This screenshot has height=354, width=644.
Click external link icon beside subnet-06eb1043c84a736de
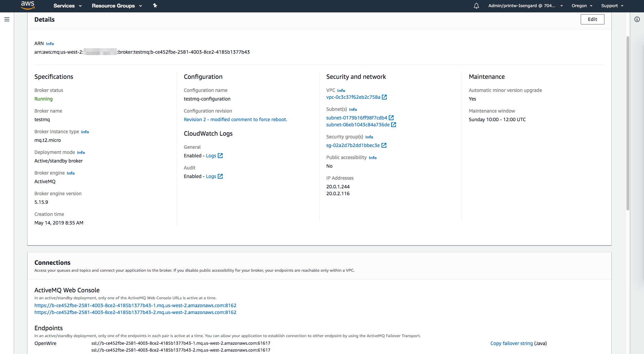pos(394,125)
